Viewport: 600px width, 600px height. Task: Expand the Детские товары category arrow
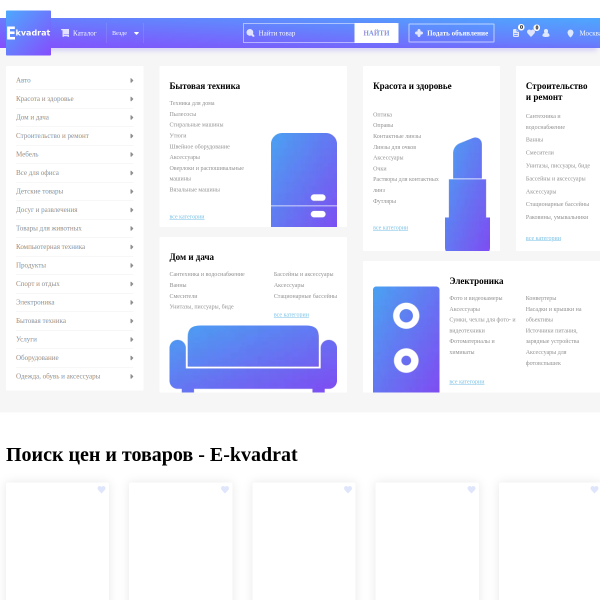[x=132, y=191]
